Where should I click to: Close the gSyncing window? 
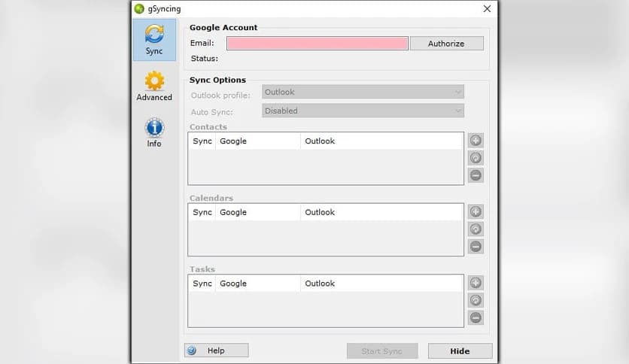coord(487,9)
